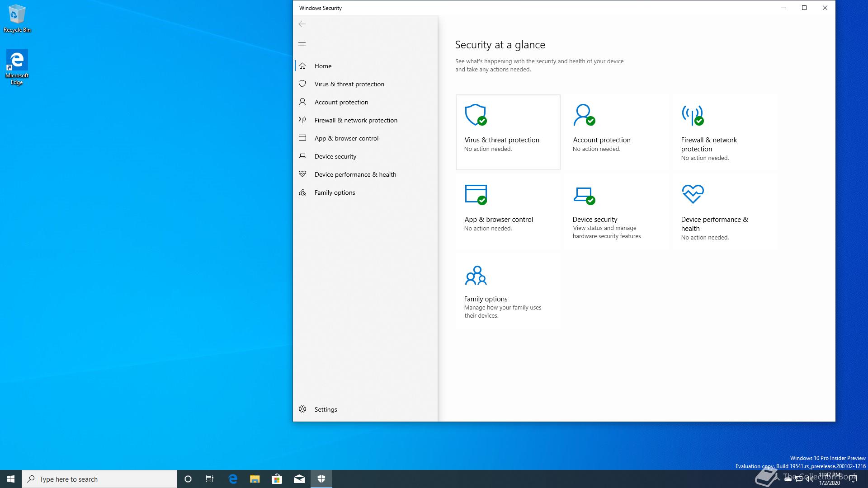Click the heart icon beside Device performance & health in sidebar
Image resolution: width=868 pixels, height=488 pixels.
tap(302, 174)
